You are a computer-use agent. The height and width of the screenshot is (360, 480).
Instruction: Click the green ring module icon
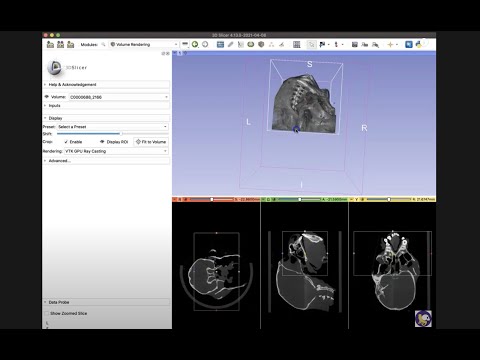[251, 44]
